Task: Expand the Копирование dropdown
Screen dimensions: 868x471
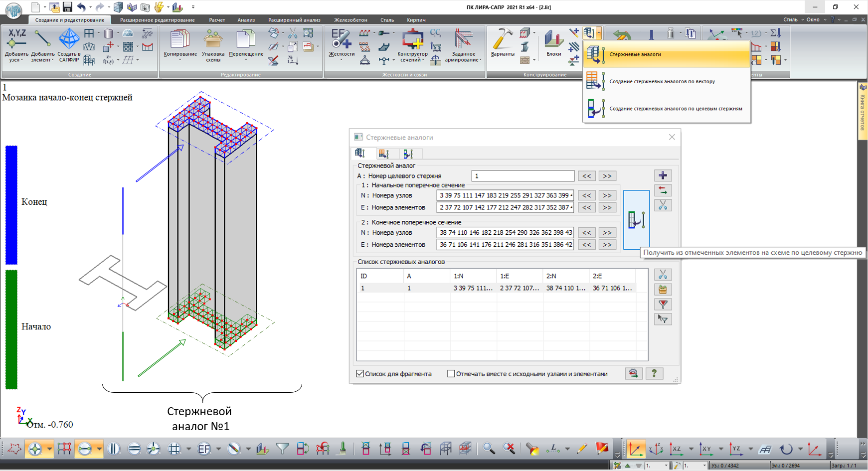Action: tap(180, 60)
